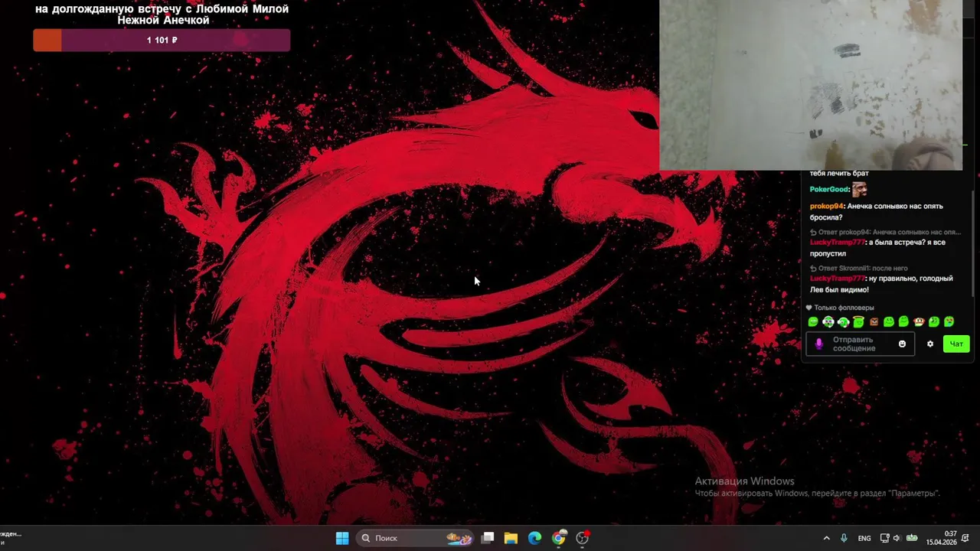Open Microsoft Edge from the taskbar
Viewport: 980px width, 551px height.
(534, 538)
